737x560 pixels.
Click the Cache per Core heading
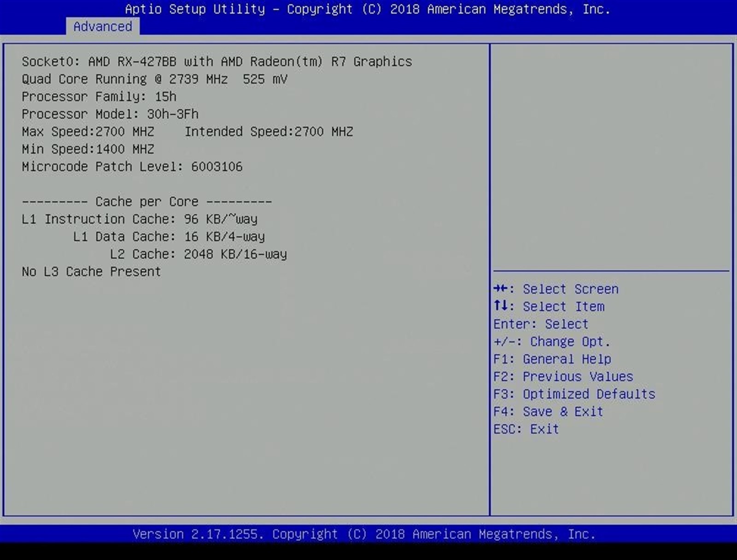tap(147, 201)
